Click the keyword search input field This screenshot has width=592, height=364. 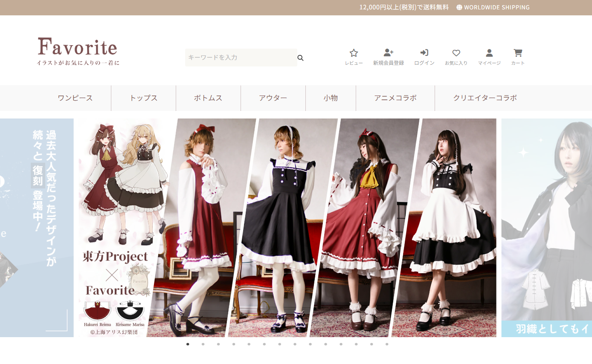coord(241,58)
